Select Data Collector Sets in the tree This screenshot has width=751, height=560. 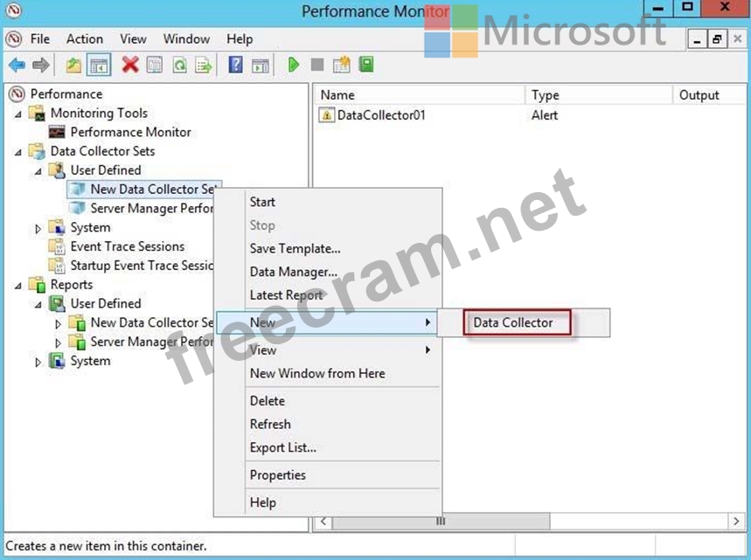(x=102, y=151)
